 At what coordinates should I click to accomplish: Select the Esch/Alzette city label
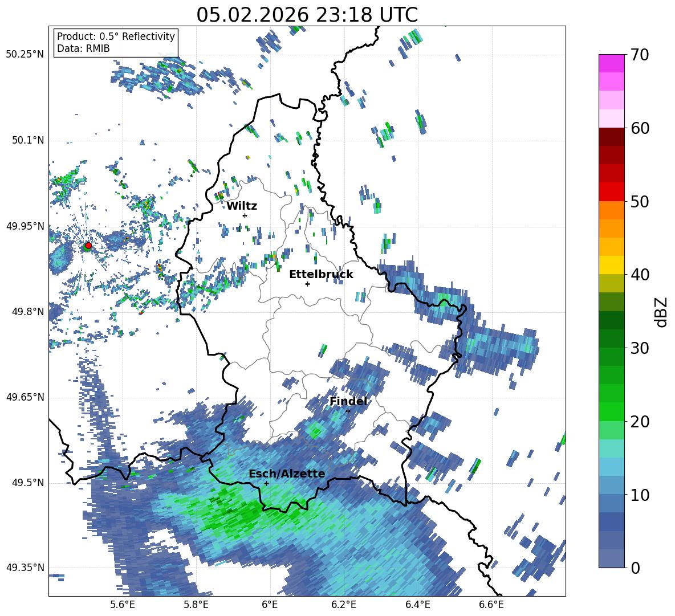tap(287, 474)
